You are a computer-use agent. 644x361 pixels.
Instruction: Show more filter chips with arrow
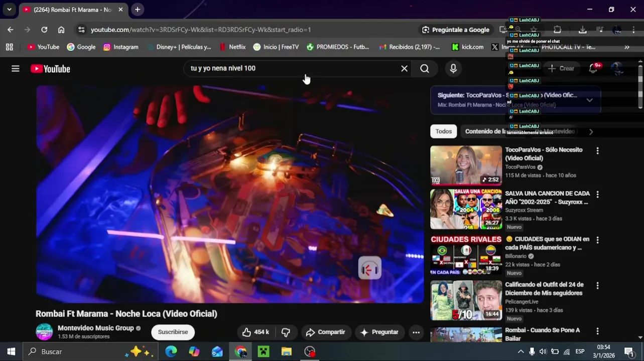(x=591, y=131)
